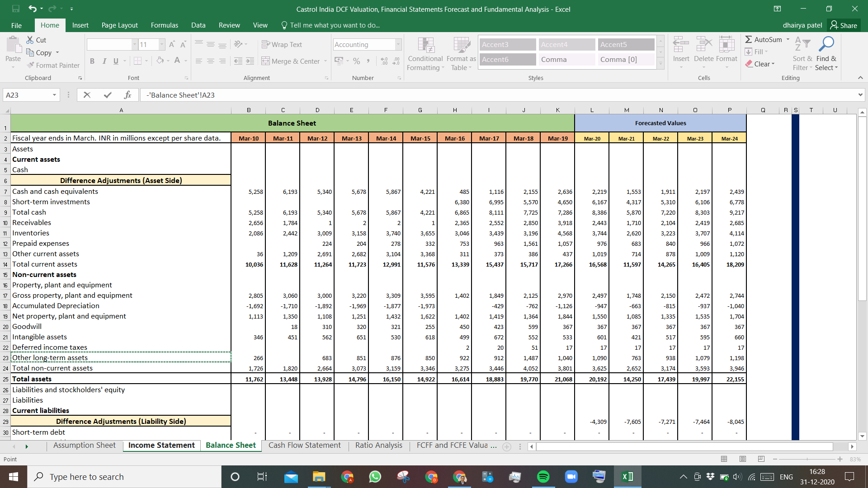Screen dimensions: 868x488
Task: Click the fill color bucket icon
Action: pos(160,61)
